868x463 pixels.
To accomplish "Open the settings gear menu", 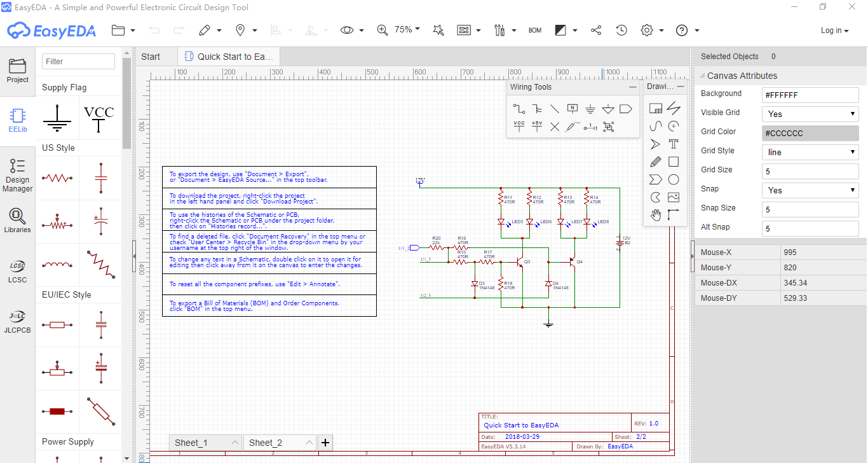I will (x=652, y=30).
